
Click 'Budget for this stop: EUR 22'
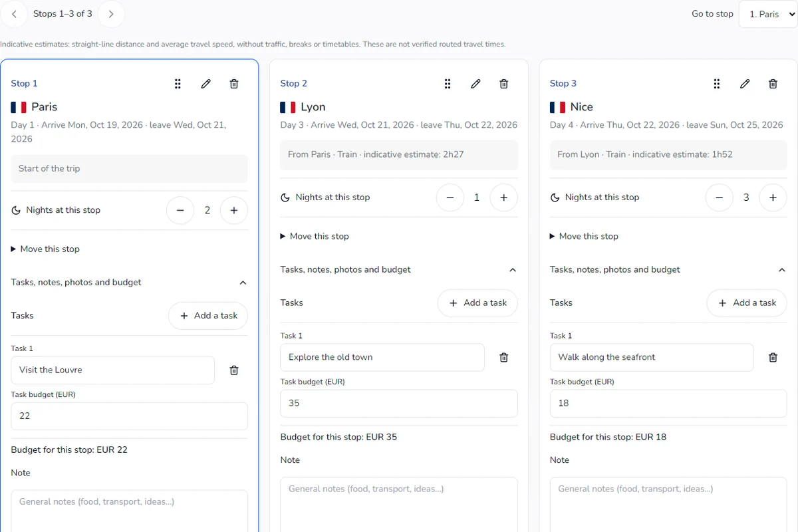click(x=69, y=450)
